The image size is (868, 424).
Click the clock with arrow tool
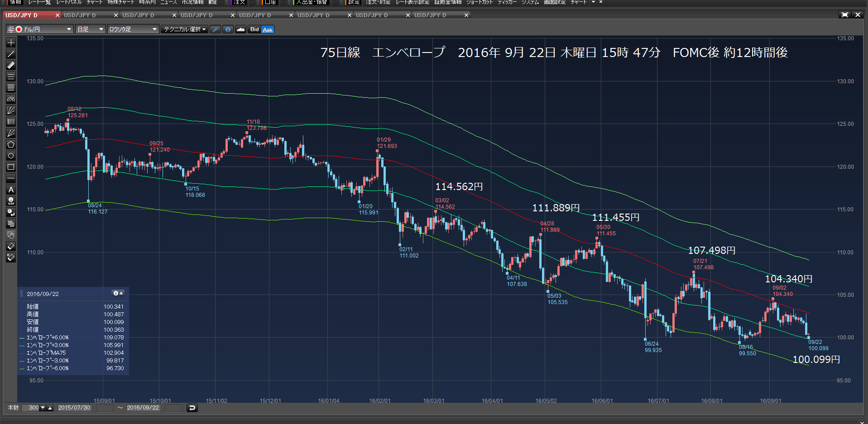click(x=11, y=212)
